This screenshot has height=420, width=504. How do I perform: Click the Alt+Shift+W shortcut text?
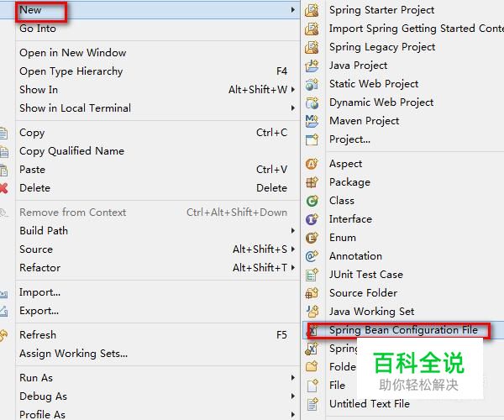click(x=258, y=90)
